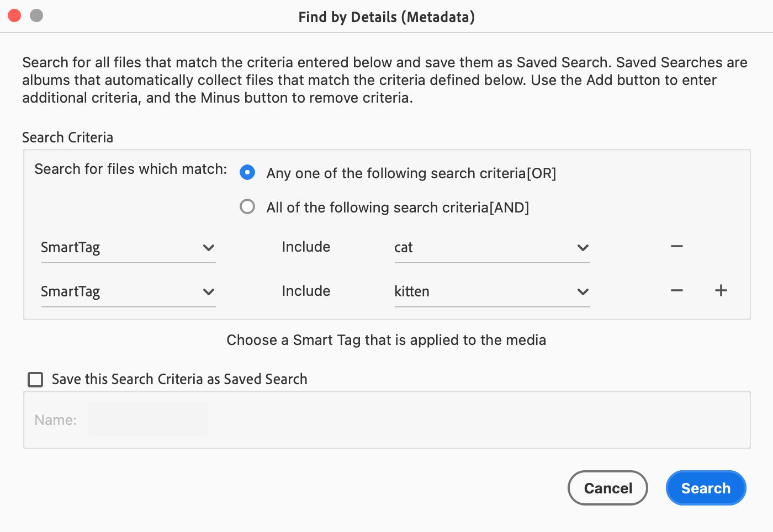Focus the saved search Name field

point(148,420)
